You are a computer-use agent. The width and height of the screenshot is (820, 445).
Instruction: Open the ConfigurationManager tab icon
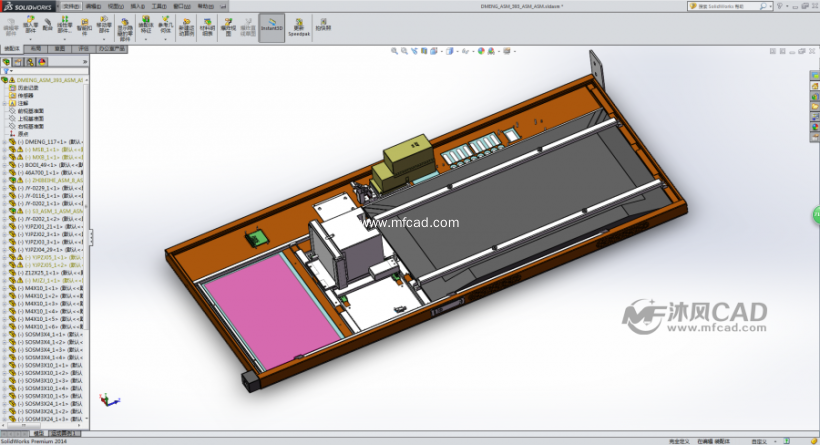(33, 62)
